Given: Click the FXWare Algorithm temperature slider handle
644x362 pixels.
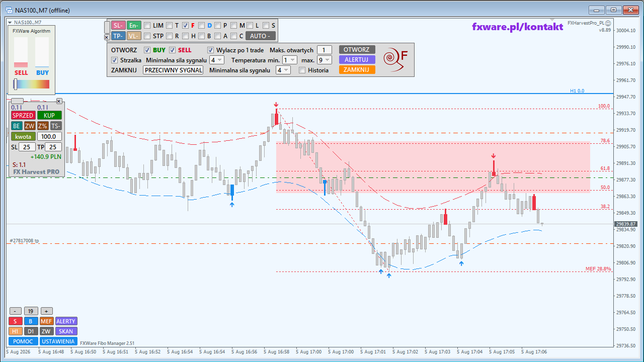Looking at the screenshot, I should 15,84.
